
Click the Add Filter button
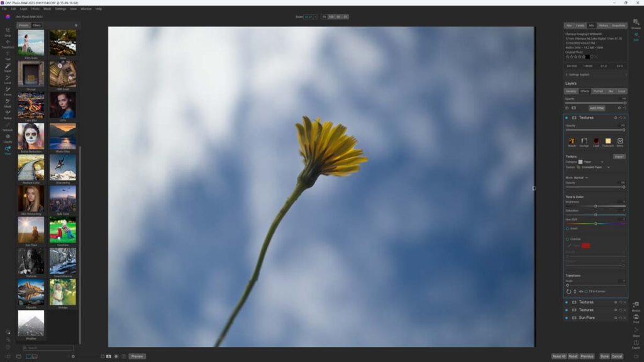(596, 108)
